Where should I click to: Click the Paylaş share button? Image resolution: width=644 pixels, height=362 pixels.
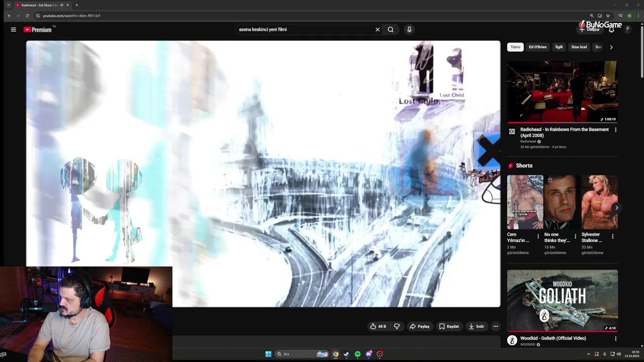420,326
